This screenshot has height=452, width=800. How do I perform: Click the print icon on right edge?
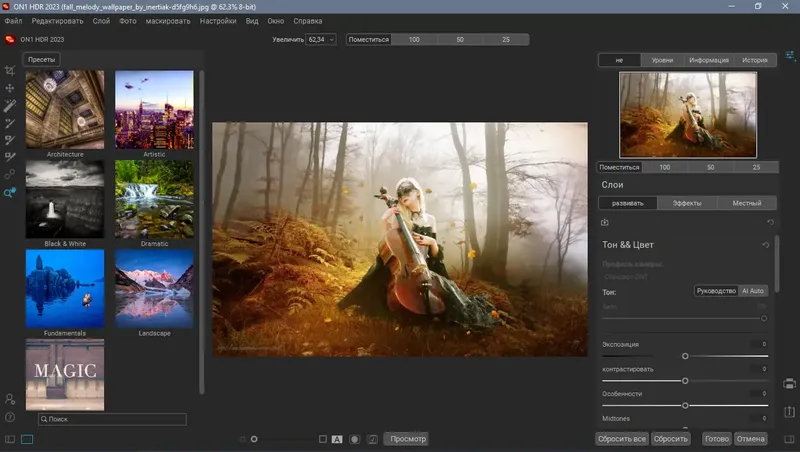click(x=789, y=384)
